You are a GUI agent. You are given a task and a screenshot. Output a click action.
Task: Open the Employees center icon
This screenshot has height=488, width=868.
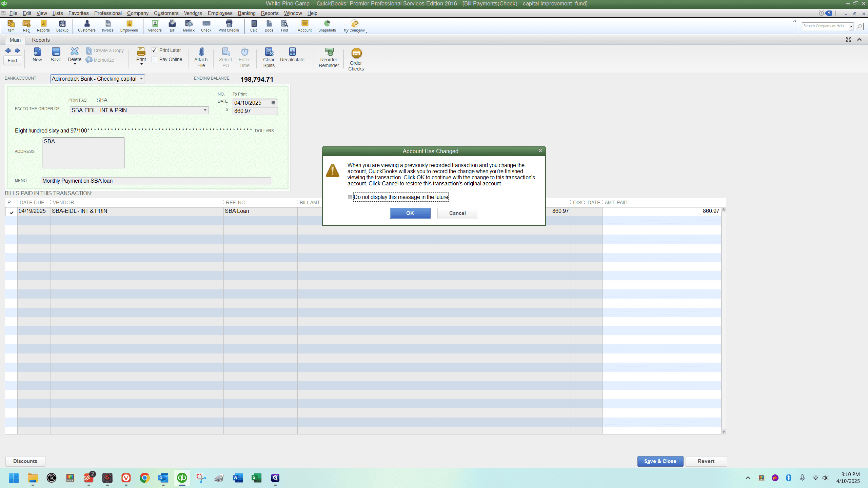tap(129, 26)
